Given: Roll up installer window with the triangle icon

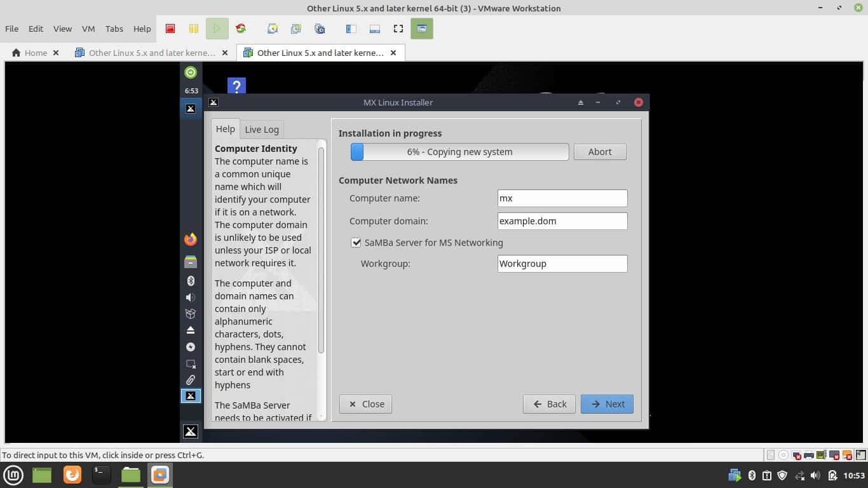Looking at the screenshot, I should (x=580, y=102).
